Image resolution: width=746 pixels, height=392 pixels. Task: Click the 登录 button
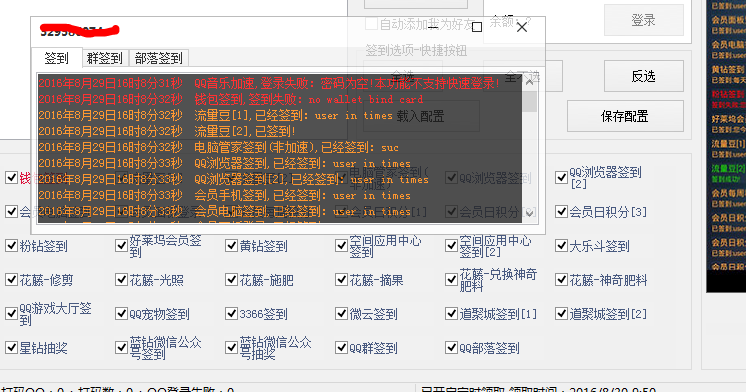(643, 20)
